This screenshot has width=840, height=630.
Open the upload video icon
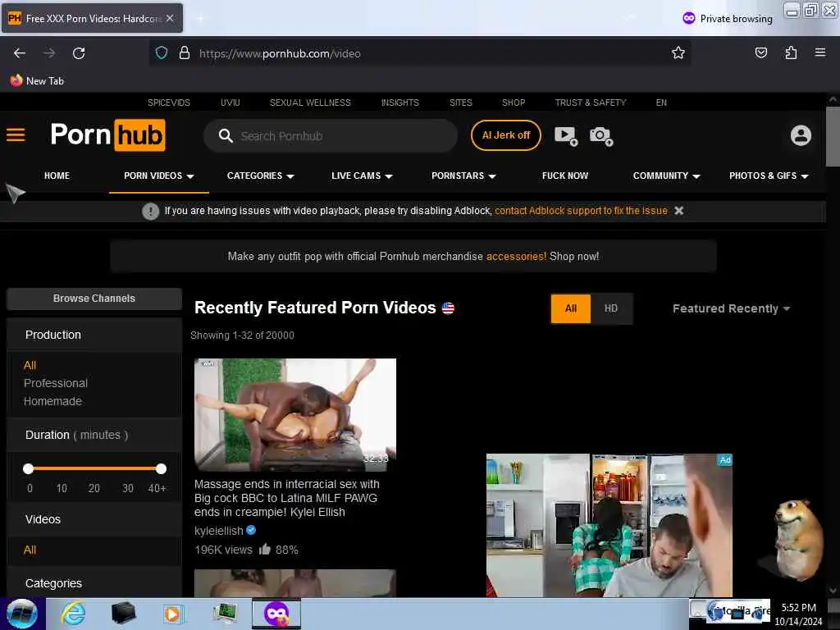[565, 135]
